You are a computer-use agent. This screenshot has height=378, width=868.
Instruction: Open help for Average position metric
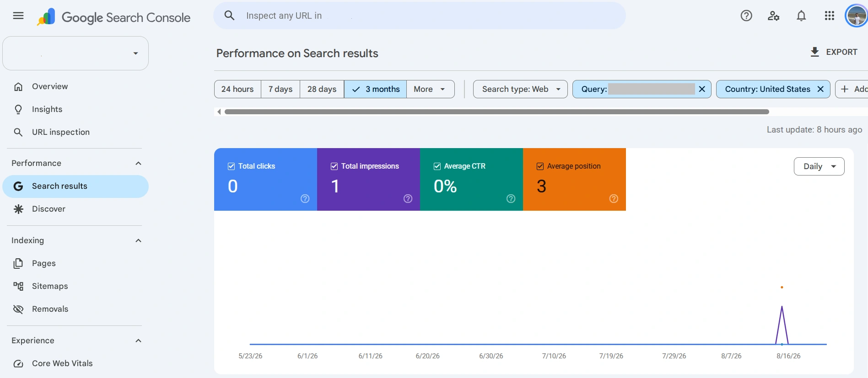[x=614, y=198]
